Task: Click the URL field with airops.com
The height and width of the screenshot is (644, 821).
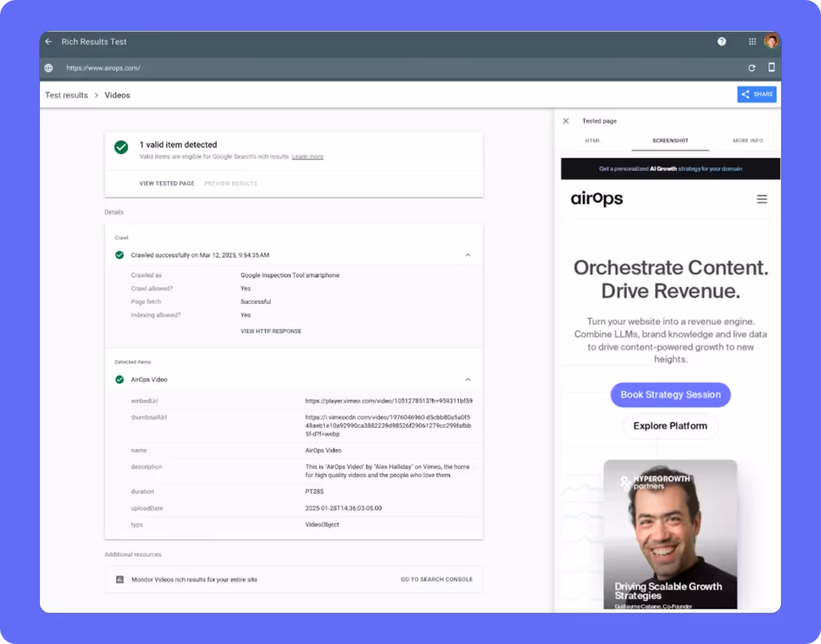Action: pyautogui.click(x=103, y=68)
